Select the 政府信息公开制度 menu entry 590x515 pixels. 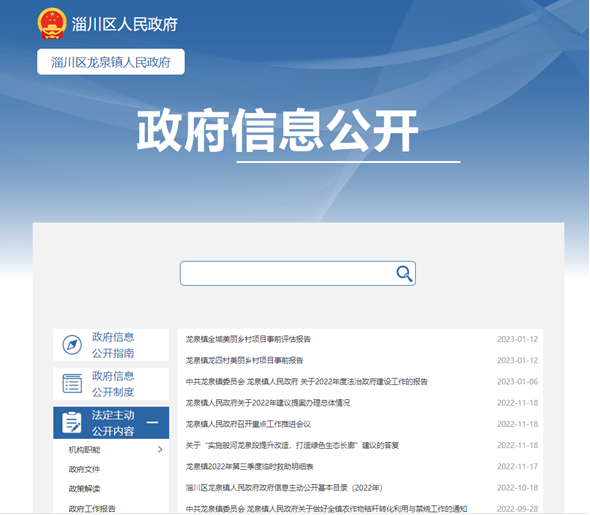coord(111,384)
